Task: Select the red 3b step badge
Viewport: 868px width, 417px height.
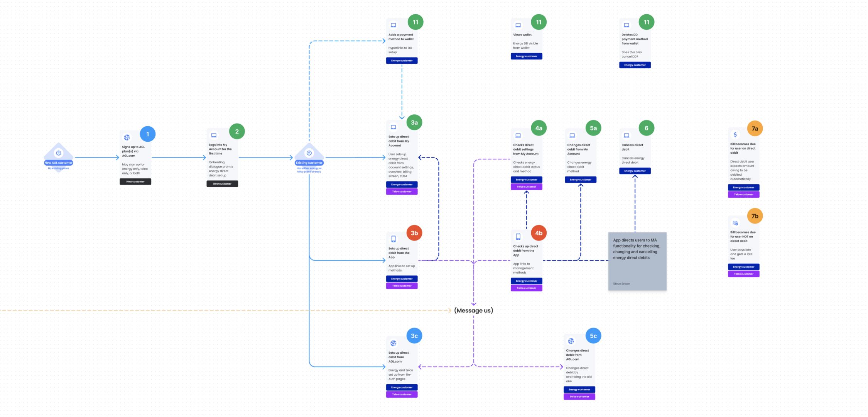Action: [x=414, y=233]
